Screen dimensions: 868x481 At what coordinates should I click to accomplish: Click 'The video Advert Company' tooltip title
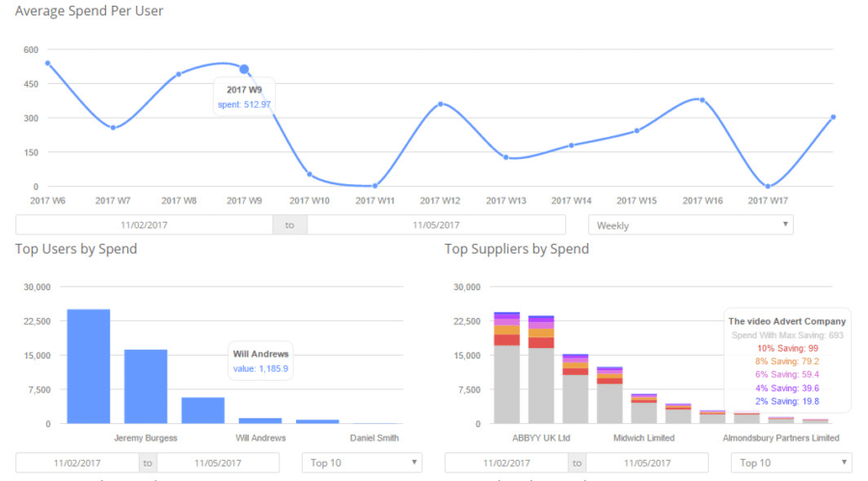pyautogui.click(x=787, y=321)
